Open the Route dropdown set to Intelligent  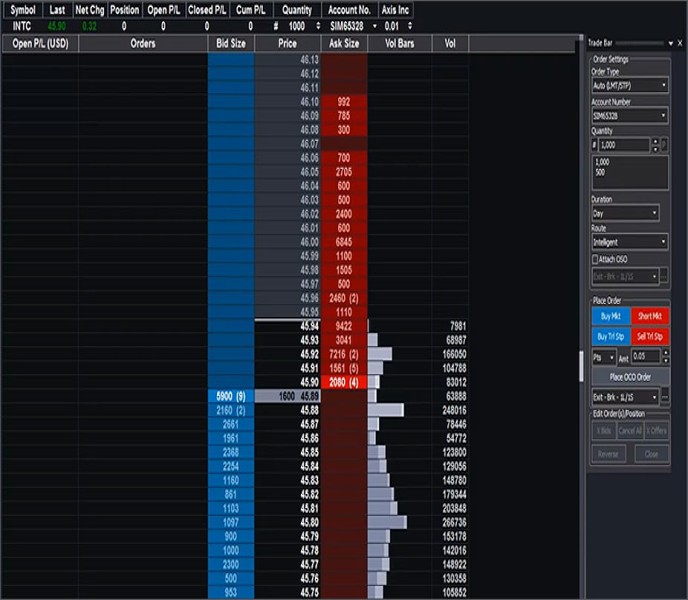629,242
